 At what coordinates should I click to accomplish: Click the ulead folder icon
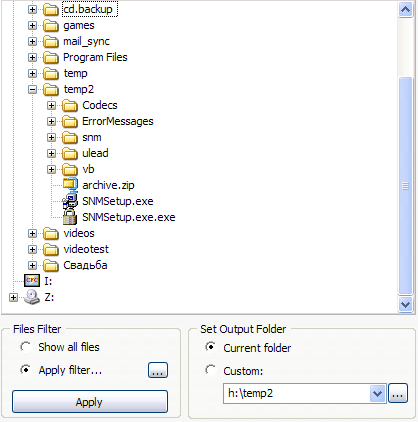point(70,153)
